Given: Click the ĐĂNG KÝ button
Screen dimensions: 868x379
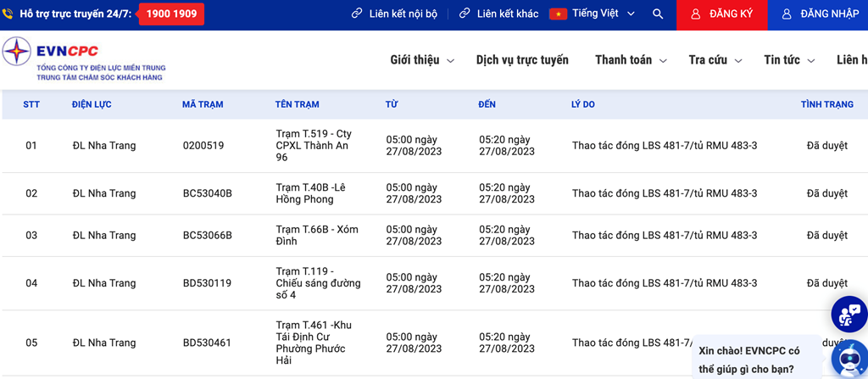Looking at the screenshot, I should pos(722,15).
